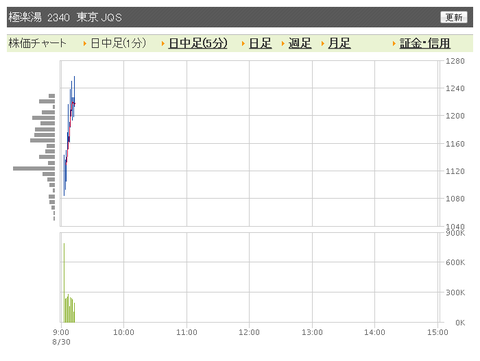This screenshot has height=361, width=480.
Task: Click the orange arrow before 日中足(5分)
Action: point(163,44)
